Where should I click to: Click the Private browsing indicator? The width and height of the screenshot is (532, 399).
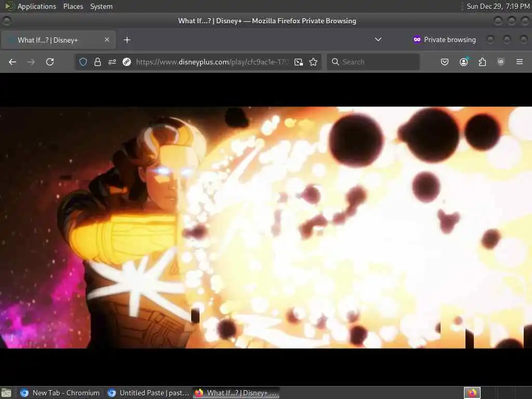tap(445, 39)
